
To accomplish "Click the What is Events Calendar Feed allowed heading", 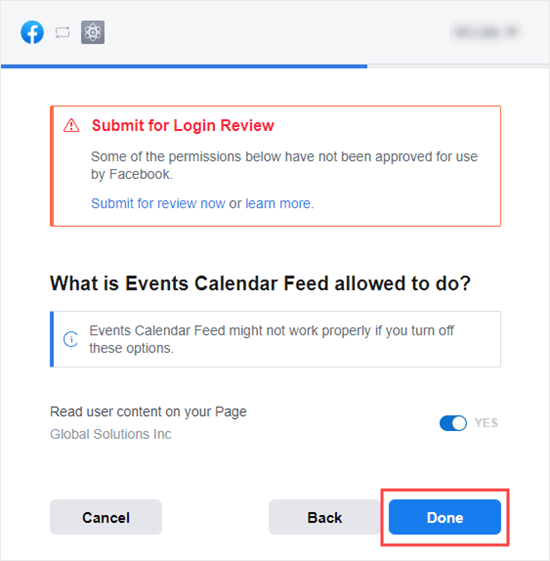I will click(x=260, y=283).
